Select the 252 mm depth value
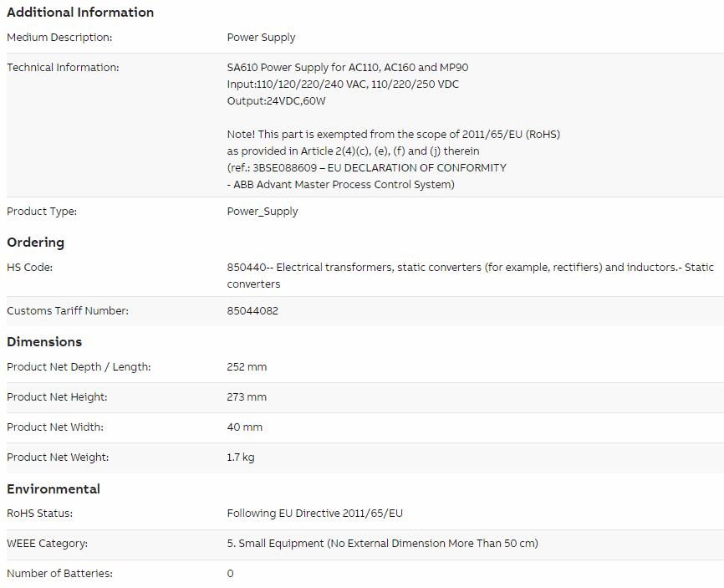The image size is (724, 588). [x=247, y=366]
